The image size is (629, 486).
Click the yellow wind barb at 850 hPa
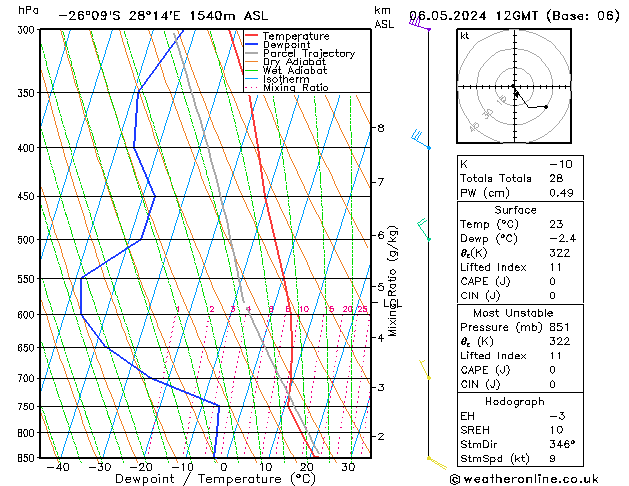click(x=437, y=462)
